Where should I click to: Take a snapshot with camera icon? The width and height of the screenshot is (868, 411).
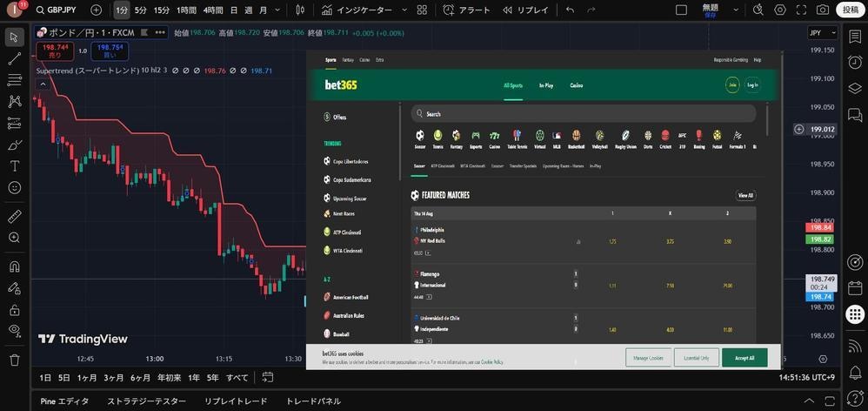(x=823, y=10)
